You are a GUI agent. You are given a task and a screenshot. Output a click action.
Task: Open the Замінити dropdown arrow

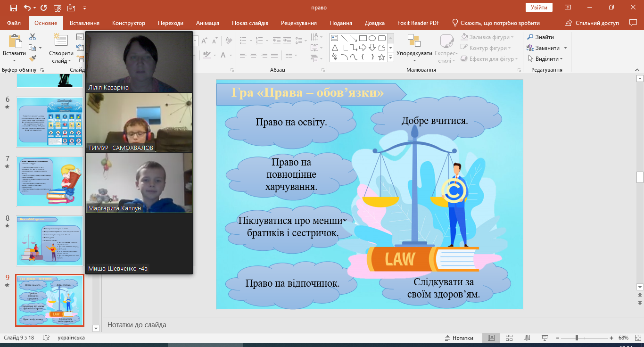(565, 48)
